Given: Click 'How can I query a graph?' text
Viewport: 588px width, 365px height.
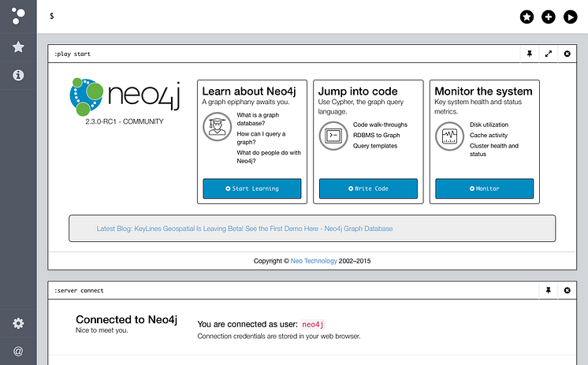Looking at the screenshot, I should click(x=261, y=138).
